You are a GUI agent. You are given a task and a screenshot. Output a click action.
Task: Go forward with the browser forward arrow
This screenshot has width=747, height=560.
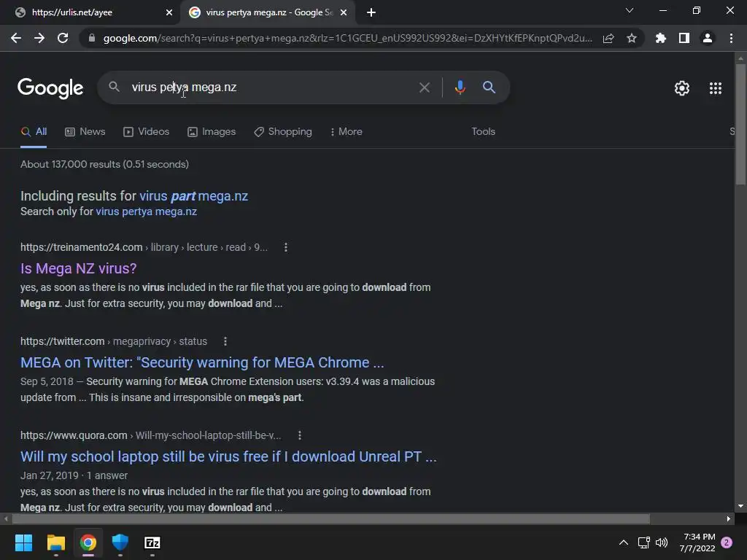pyautogui.click(x=39, y=38)
